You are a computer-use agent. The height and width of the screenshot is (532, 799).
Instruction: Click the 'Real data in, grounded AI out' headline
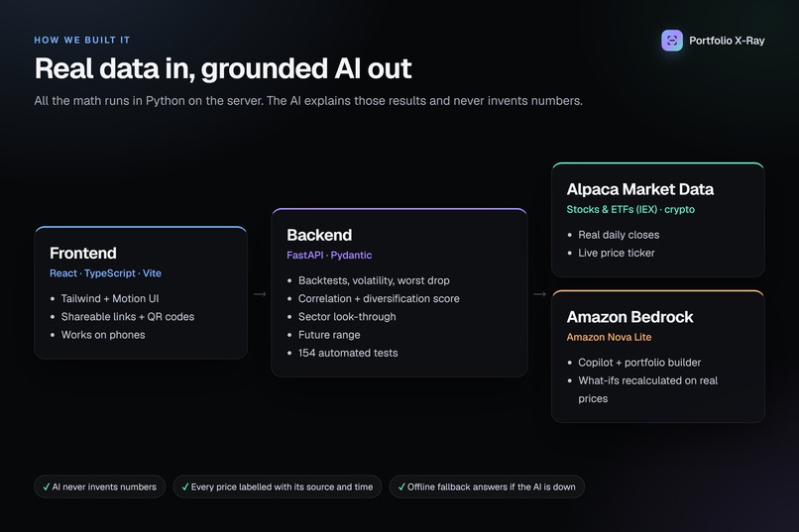click(x=223, y=68)
